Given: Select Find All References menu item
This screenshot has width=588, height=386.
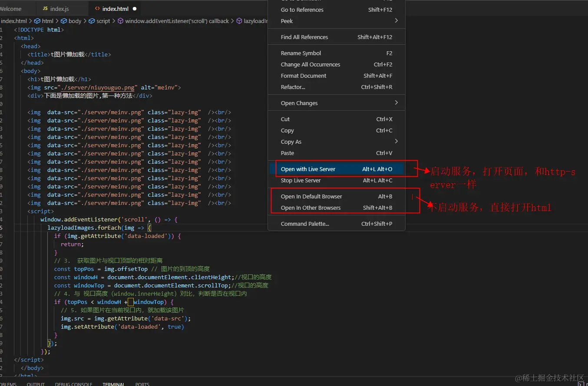Looking at the screenshot, I should click(x=337, y=37).
